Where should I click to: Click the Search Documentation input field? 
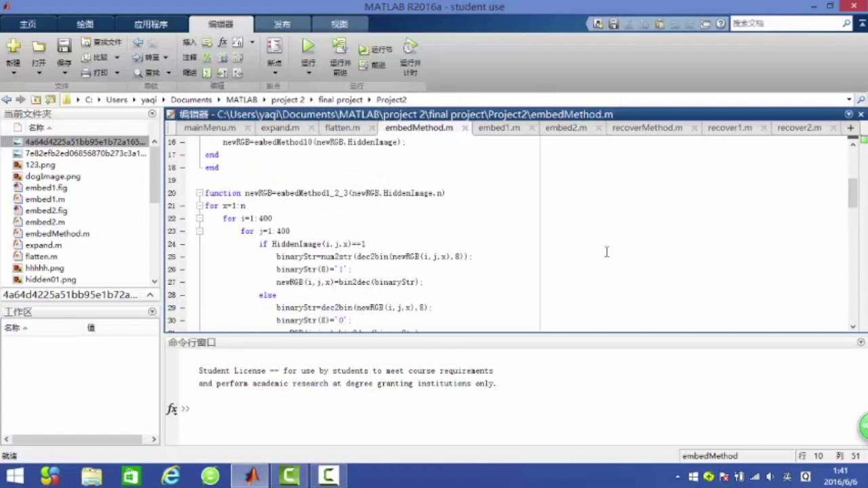785,24
